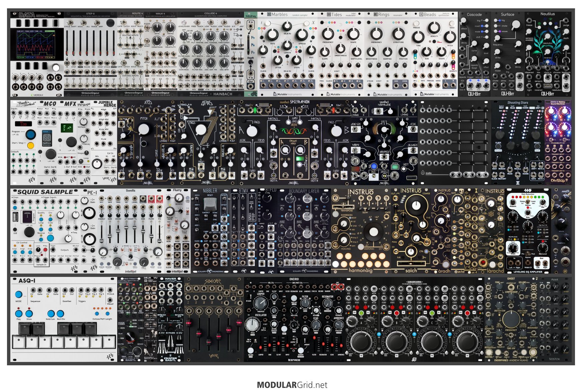Click the Mix knob on Jumble Henge
Screen dimensions: 585x392
tap(97, 164)
